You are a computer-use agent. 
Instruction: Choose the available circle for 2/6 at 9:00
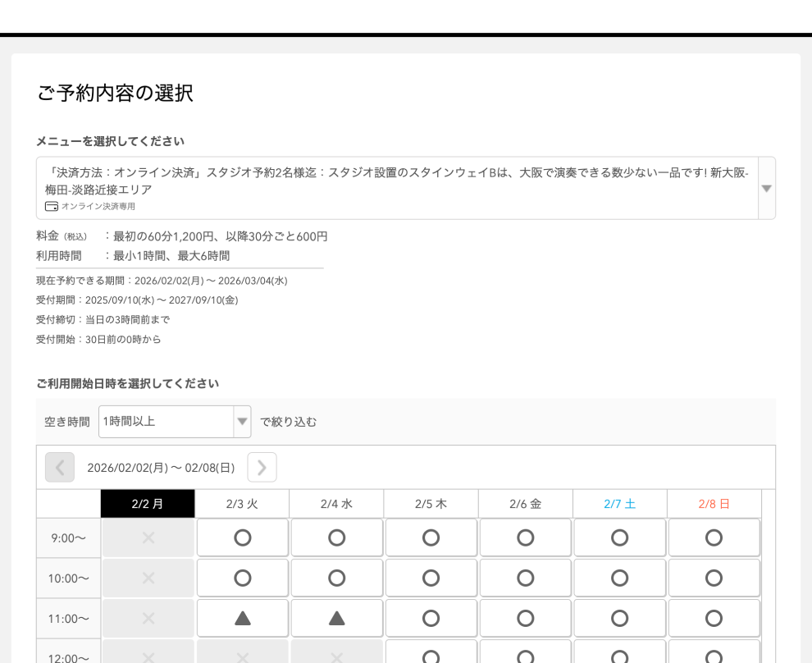(525, 537)
